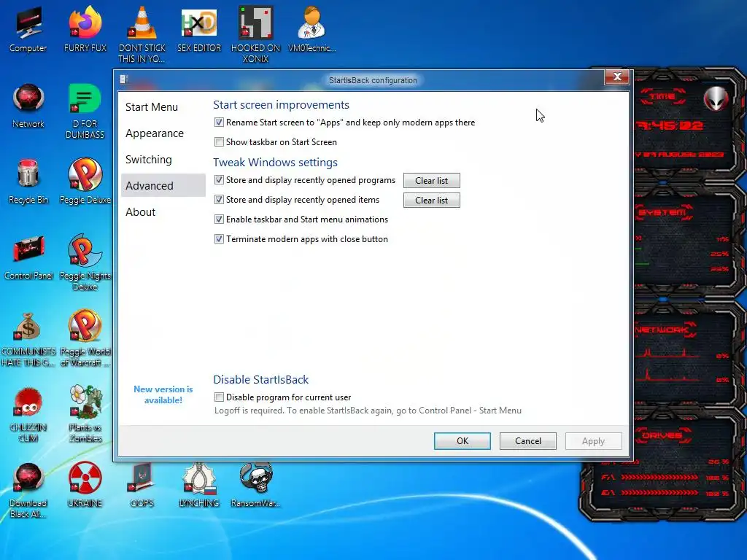
Task: Click the Cancel button
Action: [x=528, y=441]
